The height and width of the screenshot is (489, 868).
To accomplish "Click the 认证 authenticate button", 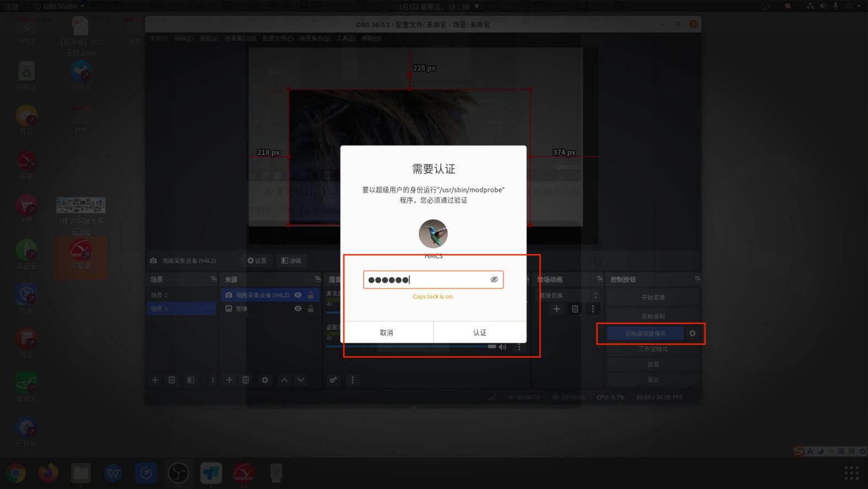I will (x=479, y=332).
